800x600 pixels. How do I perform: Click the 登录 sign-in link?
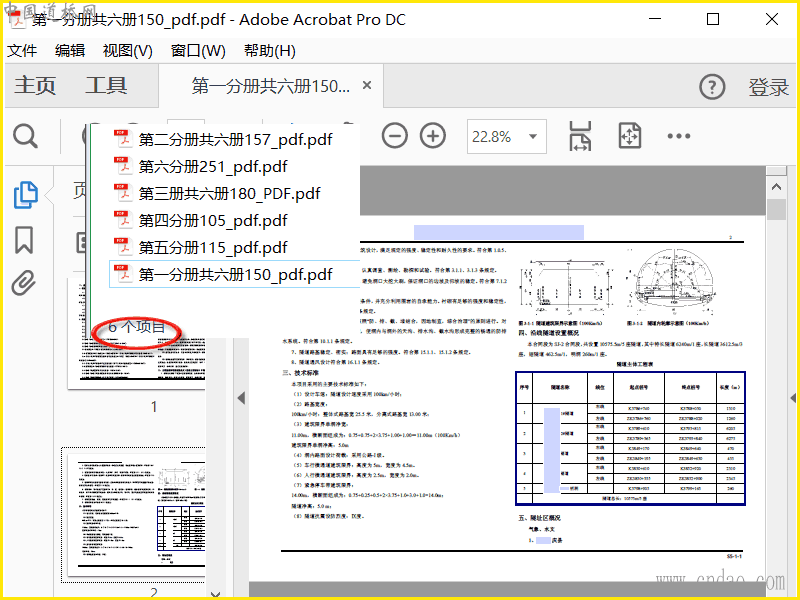pos(768,87)
